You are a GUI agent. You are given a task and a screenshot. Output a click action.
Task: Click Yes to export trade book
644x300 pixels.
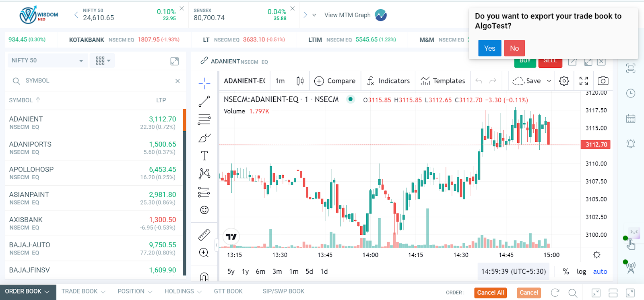click(490, 48)
